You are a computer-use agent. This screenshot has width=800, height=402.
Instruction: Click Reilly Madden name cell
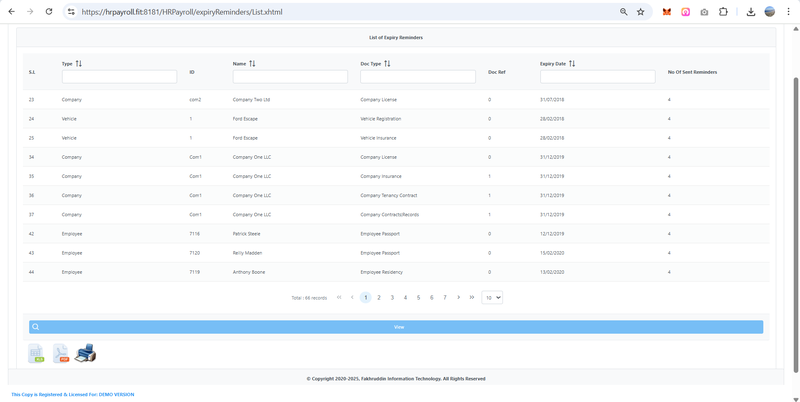tap(247, 253)
